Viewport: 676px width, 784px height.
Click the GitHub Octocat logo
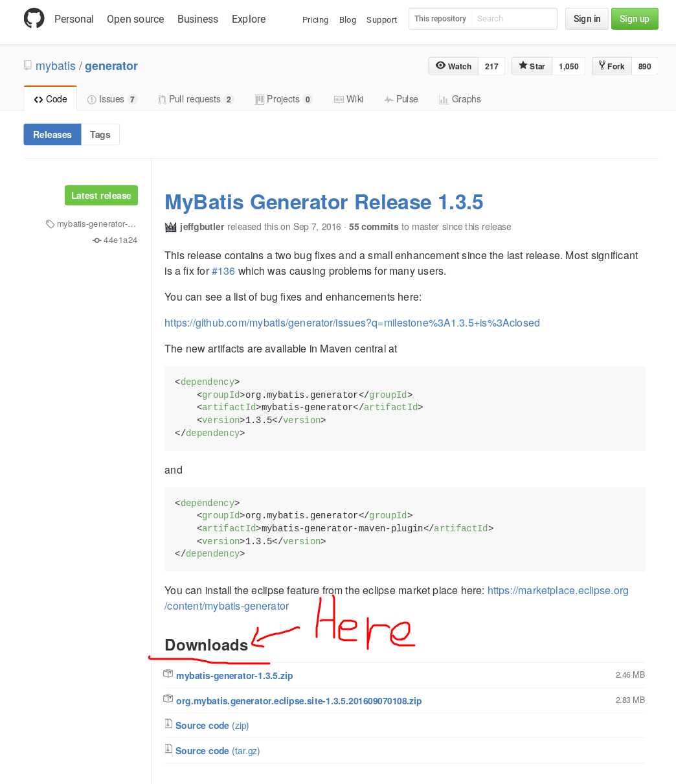[x=34, y=19]
